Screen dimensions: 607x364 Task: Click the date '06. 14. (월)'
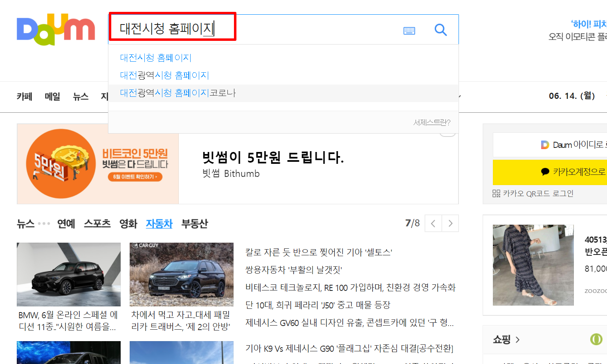coord(572,96)
